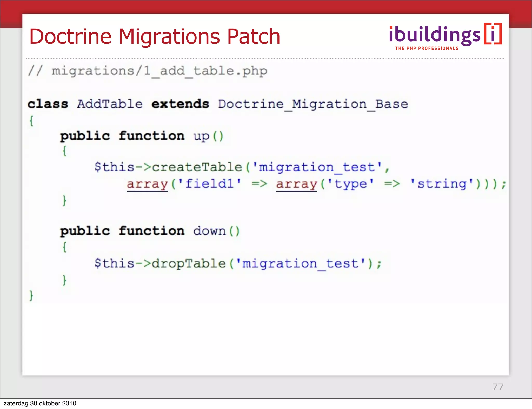The height and width of the screenshot is (409, 532).
Task: Click 'migration_test' in the createTable line
Action: 317,167
